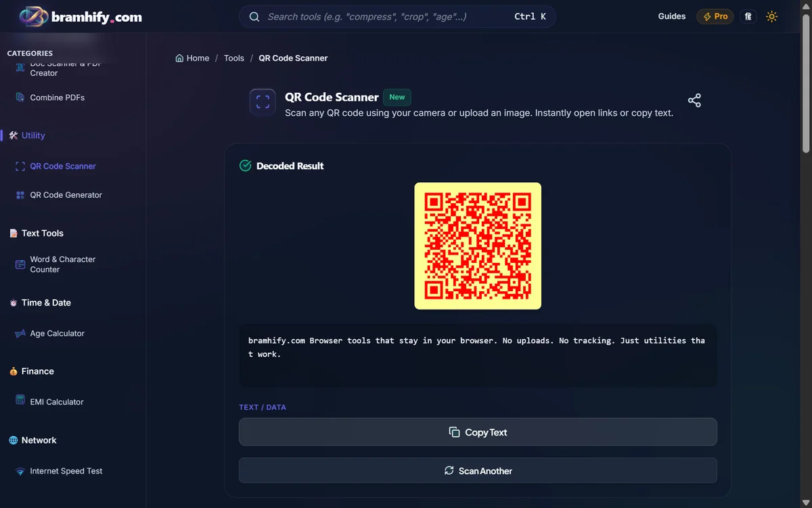812x508 pixels.
Task: Click the Age Calculator sidebar icon
Action: point(20,333)
